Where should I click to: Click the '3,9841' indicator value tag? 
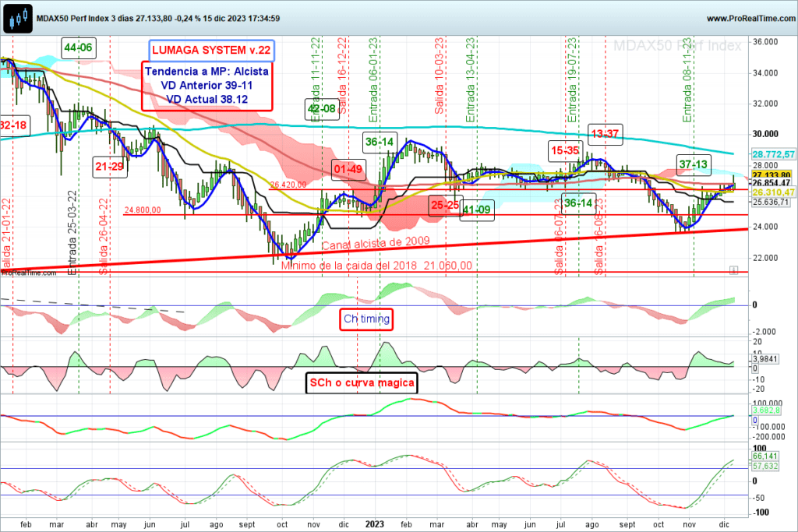coord(765,358)
